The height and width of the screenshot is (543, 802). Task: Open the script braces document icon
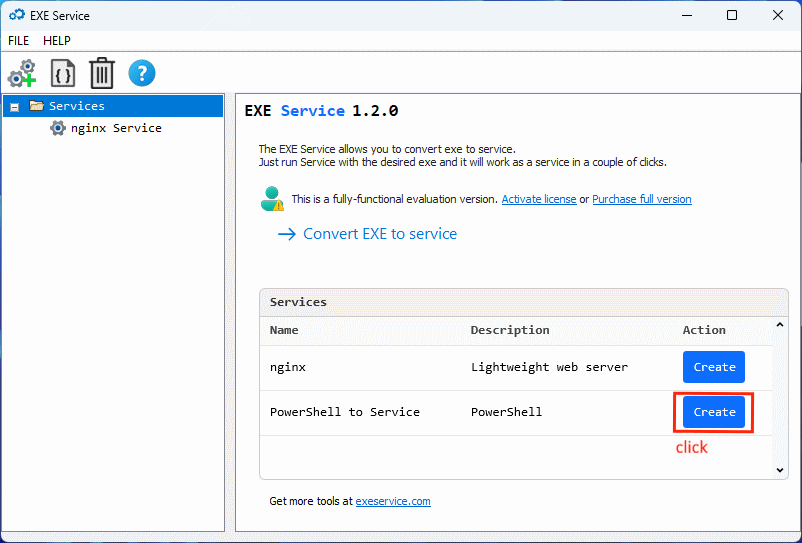62,73
